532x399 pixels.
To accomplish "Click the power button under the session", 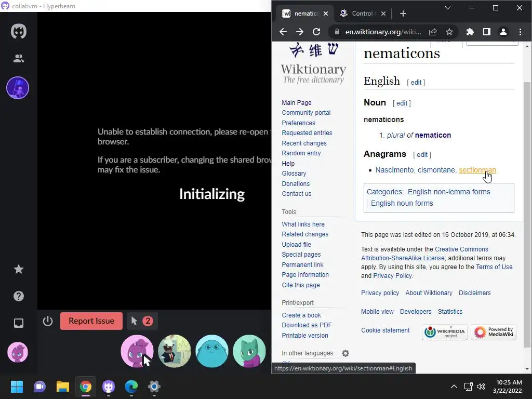I will tap(48, 321).
